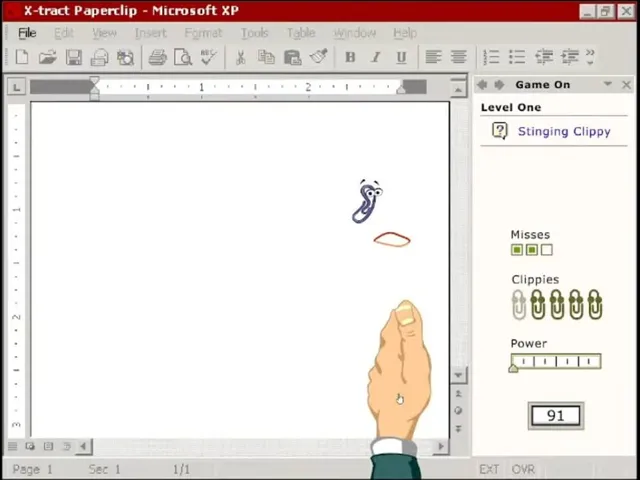Click the horizontal scrollbar left arrow
640x480 pixels.
84,446
